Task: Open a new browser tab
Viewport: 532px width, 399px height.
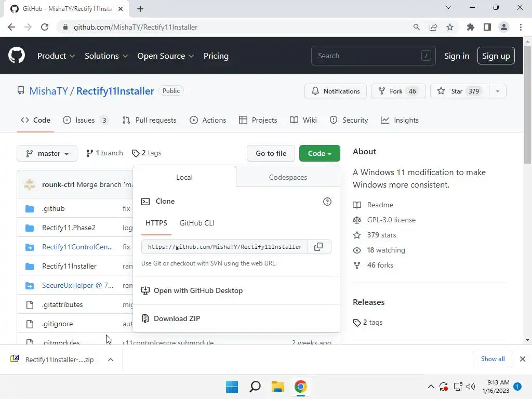Action: (x=140, y=9)
